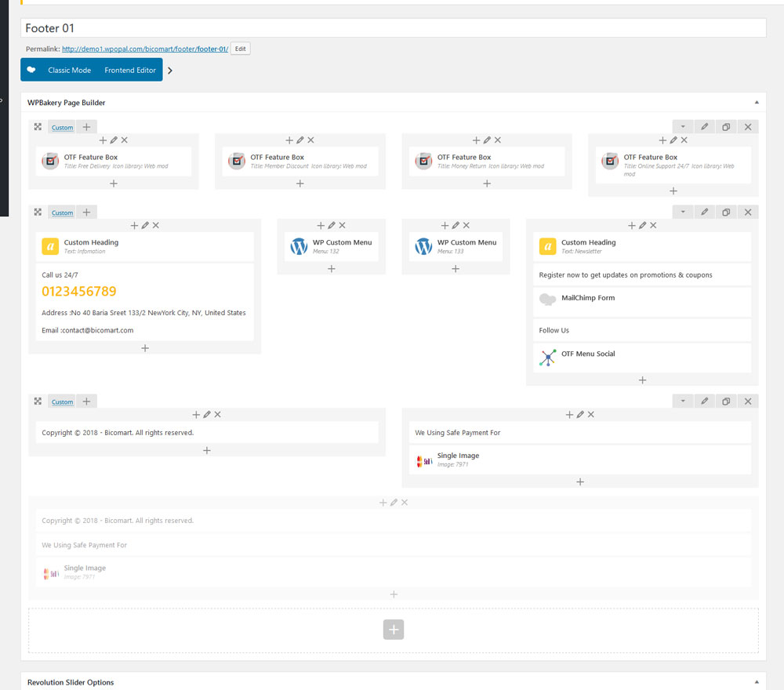Expand the Revolution Slider Options panel
The width and height of the screenshot is (784, 690).
click(x=757, y=682)
